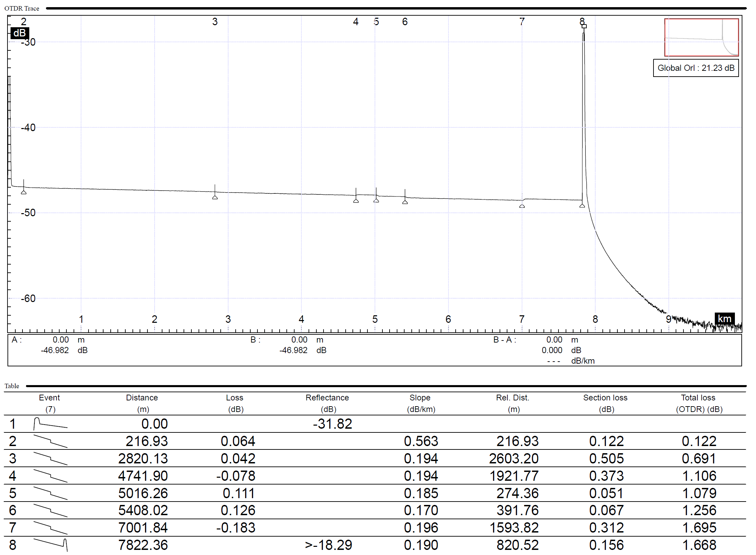Screen dimensions: 756x555
Task: Click the -40 dB axis label
Action: coord(28,128)
